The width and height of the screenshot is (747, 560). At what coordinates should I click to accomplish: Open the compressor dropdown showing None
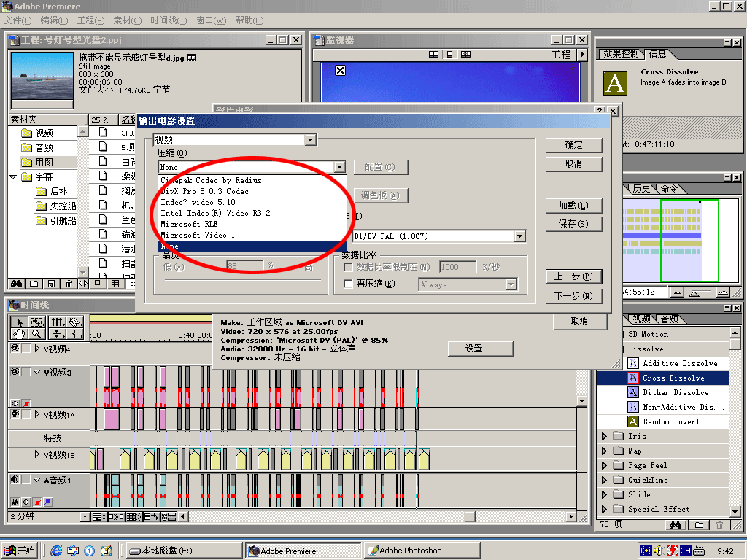[339, 167]
